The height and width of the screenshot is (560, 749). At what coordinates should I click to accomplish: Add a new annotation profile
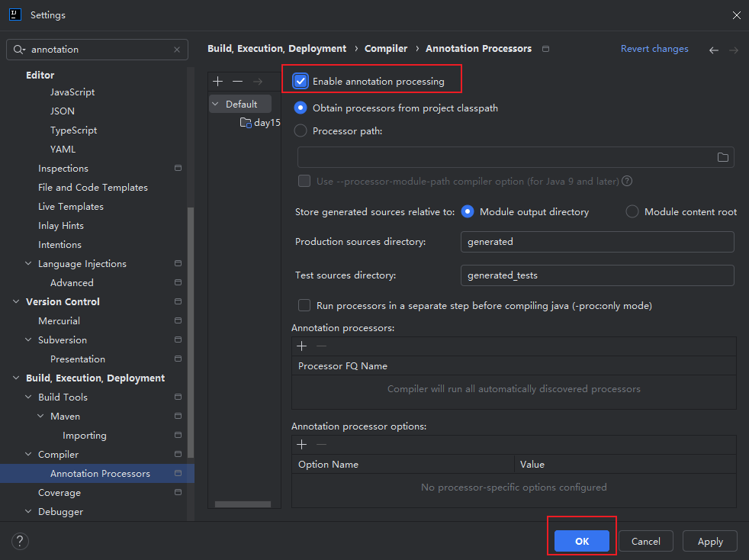tap(218, 81)
